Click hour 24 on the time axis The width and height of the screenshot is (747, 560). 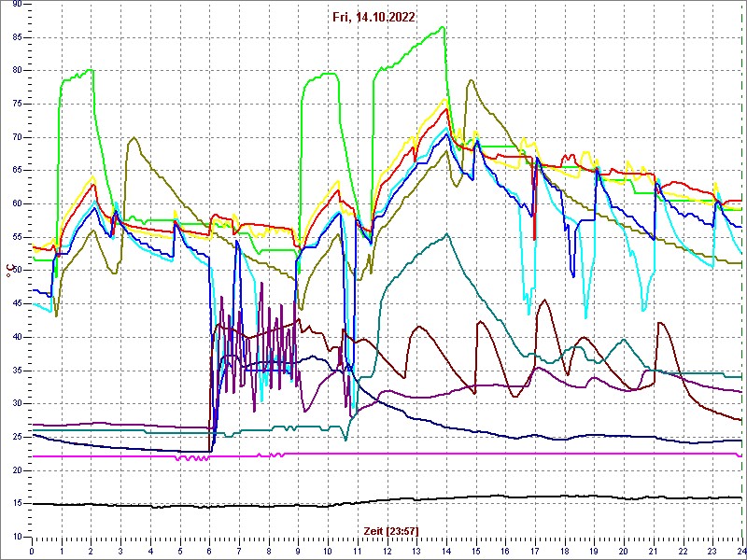[741, 551]
